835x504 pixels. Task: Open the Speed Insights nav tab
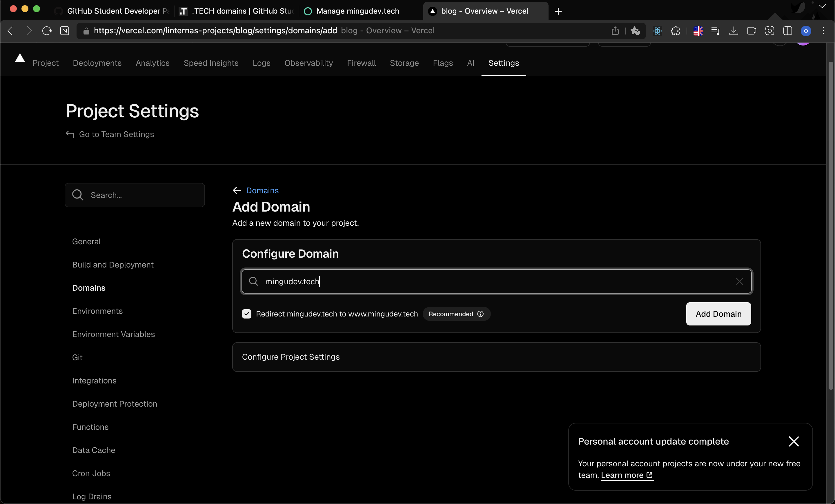pos(211,63)
